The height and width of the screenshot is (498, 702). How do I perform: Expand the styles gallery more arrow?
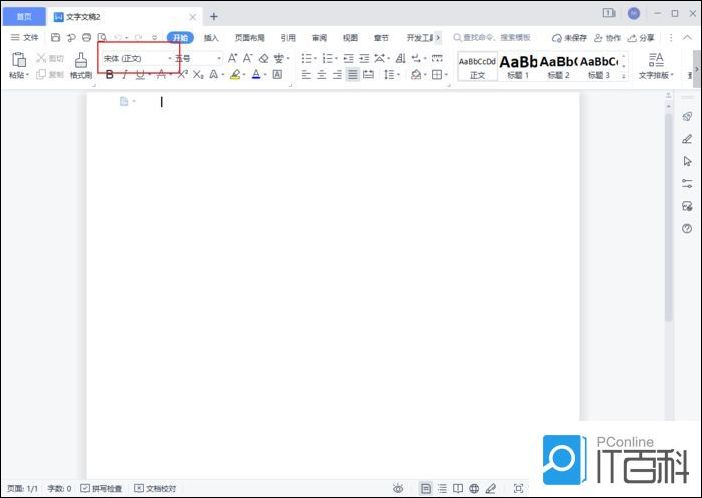(624, 77)
